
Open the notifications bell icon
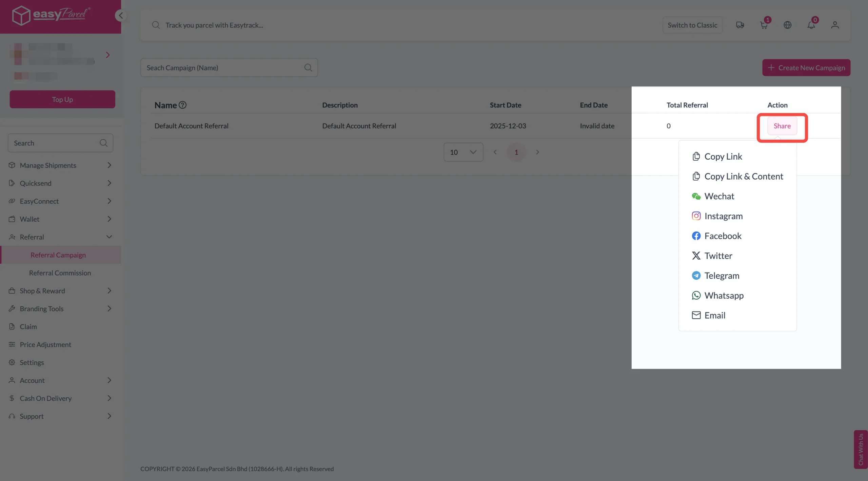[811, 25]
